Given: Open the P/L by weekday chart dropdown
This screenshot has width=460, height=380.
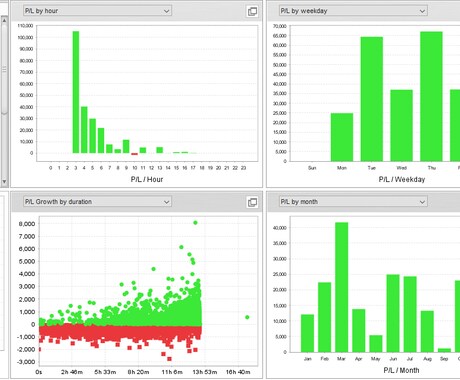Looking at the screenshot, I should 353,11.
